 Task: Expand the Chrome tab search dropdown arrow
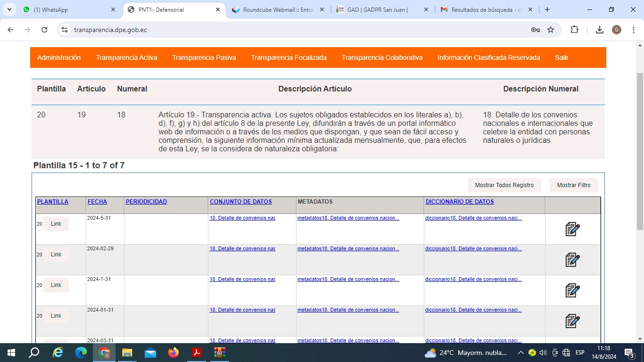click(x=9, y=9)
